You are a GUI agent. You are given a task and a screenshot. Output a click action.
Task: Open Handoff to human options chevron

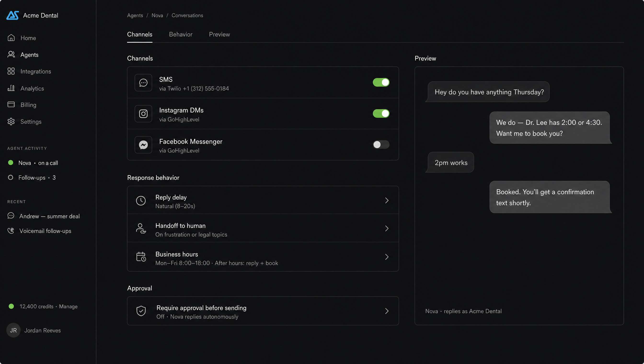[387, 228]
